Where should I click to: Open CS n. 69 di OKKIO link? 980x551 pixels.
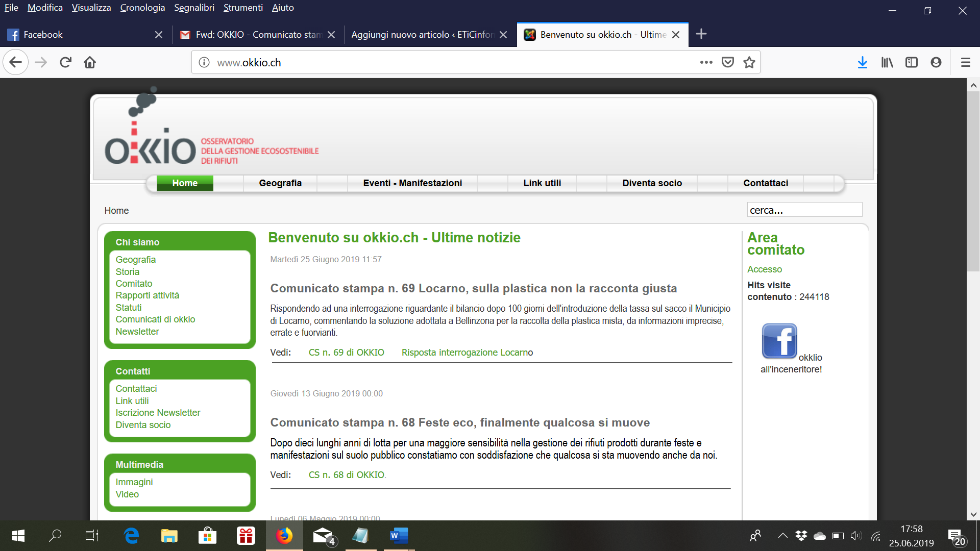click(346, 353)
